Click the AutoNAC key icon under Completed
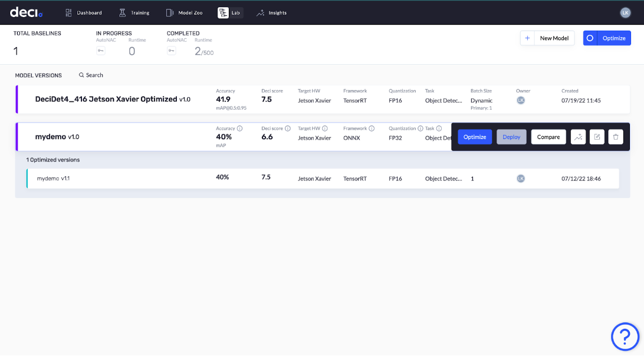This screenshot has height=356, width=644. (171, 51)
